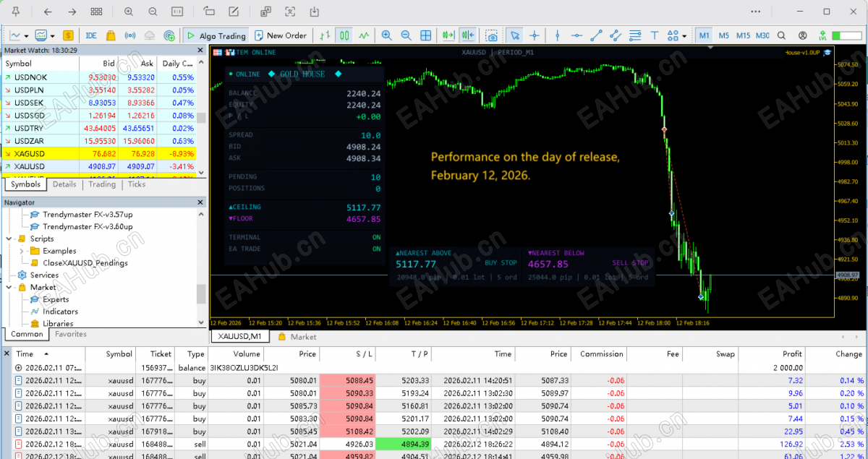868x459 pixels.
Task: Click the Navigator vertical scrollbar thumb
Action: (x=201, y=293)
